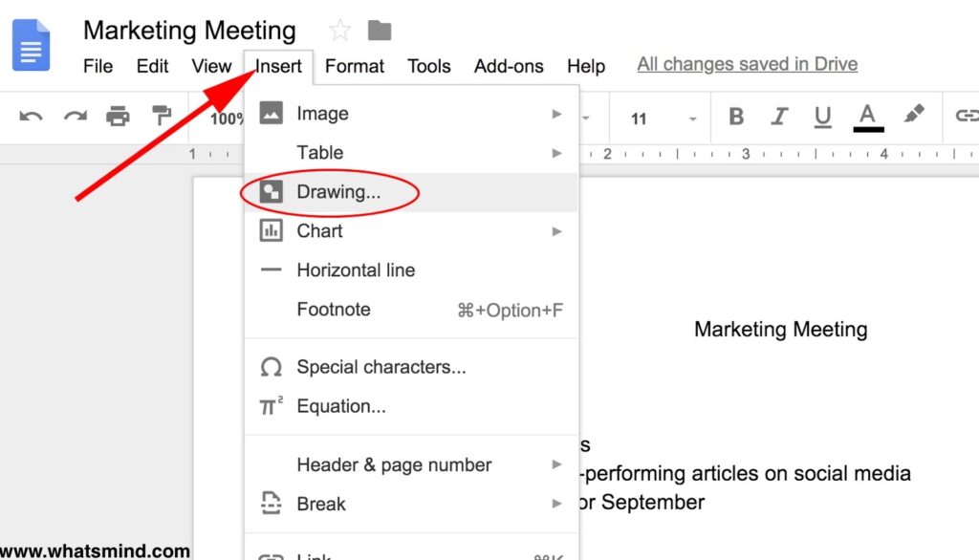Click the Horizontal line dash icon
The image size is (979, 560).
click(x=271, y=269)
